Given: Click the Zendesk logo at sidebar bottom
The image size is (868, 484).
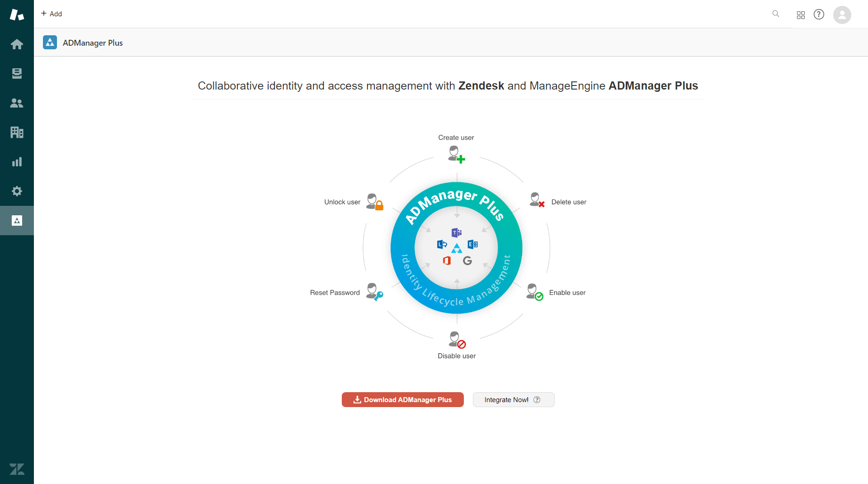Looking at the screenshot, I should pos(17,469).
